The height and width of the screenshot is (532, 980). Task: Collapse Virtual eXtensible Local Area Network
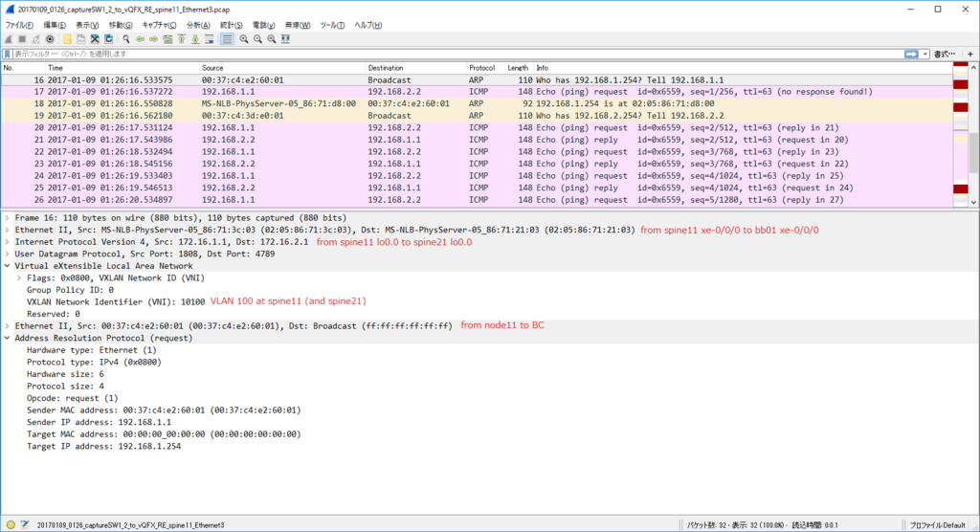coord(7,266)
